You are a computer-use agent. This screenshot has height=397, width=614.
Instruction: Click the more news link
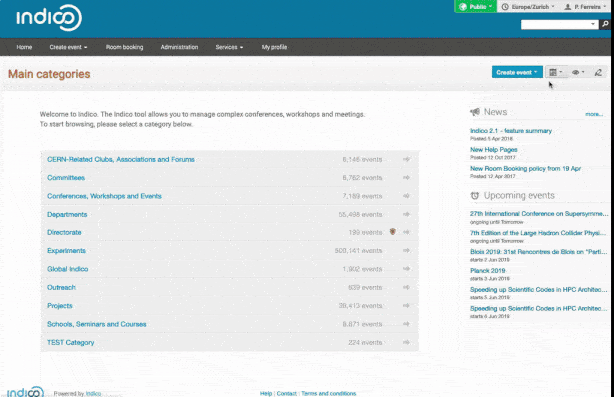coord(594,114)
